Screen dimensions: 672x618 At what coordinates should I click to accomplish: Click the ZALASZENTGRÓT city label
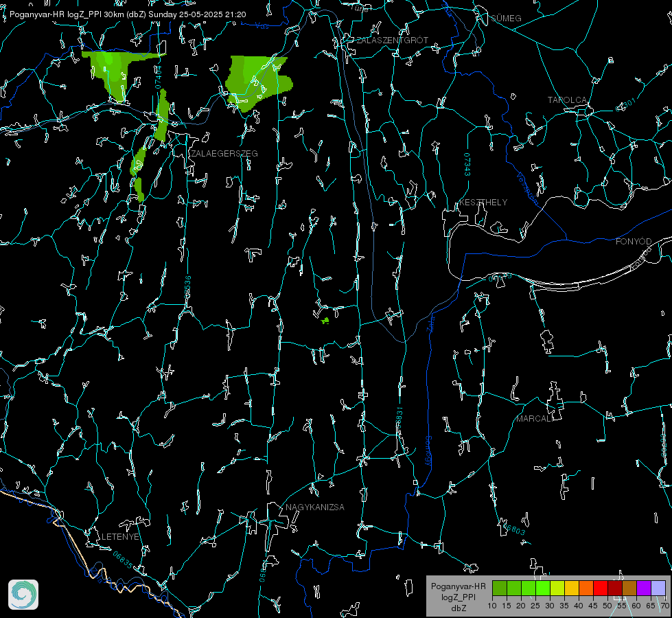[392, 40]
